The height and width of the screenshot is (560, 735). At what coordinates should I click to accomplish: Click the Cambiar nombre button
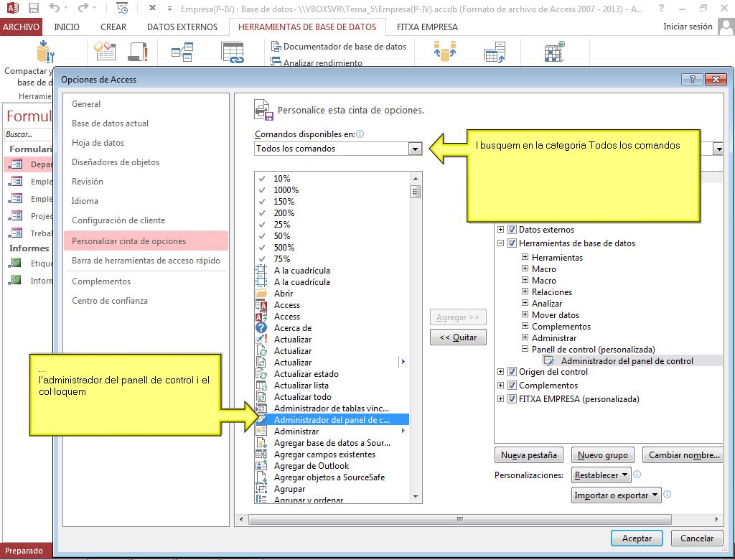(x=683, y=455)
